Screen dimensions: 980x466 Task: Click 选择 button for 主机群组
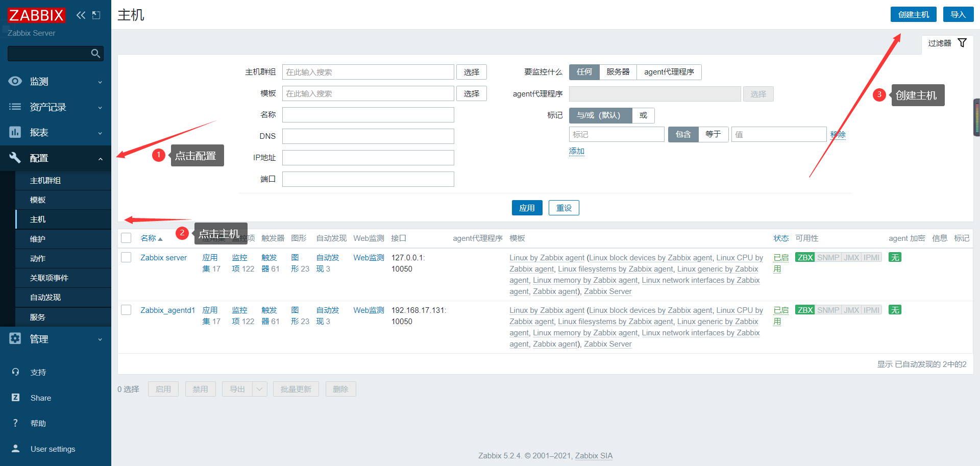click(x=472, y=72)
